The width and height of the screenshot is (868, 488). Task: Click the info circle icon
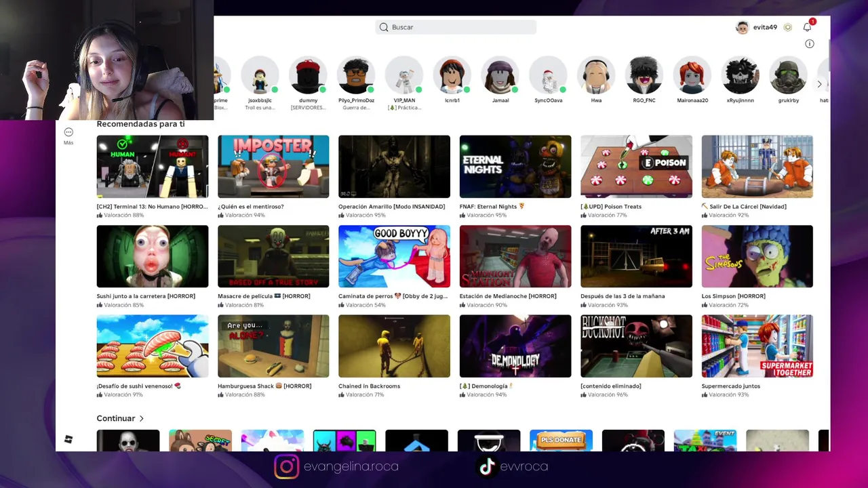809,43
